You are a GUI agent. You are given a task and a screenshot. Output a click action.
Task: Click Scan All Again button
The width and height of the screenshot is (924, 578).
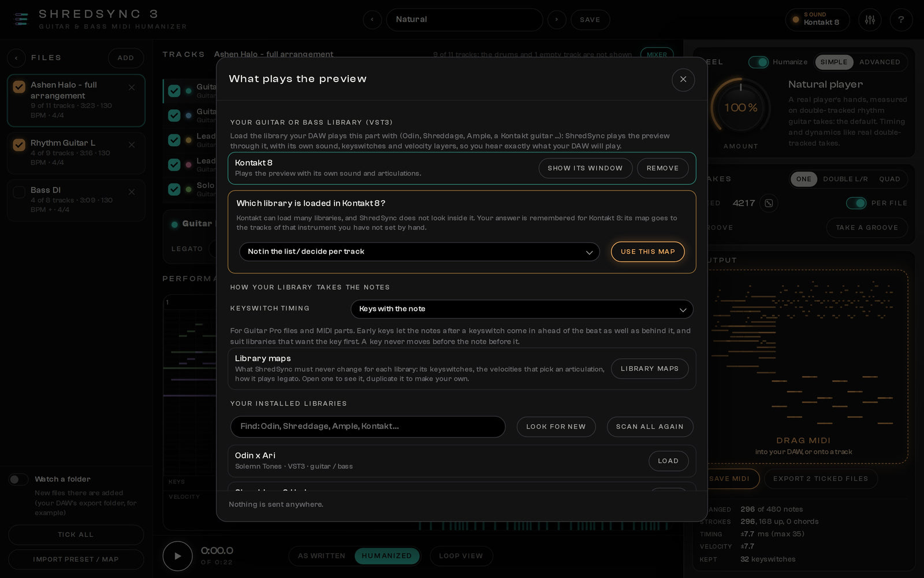click(x=650, y=427)
